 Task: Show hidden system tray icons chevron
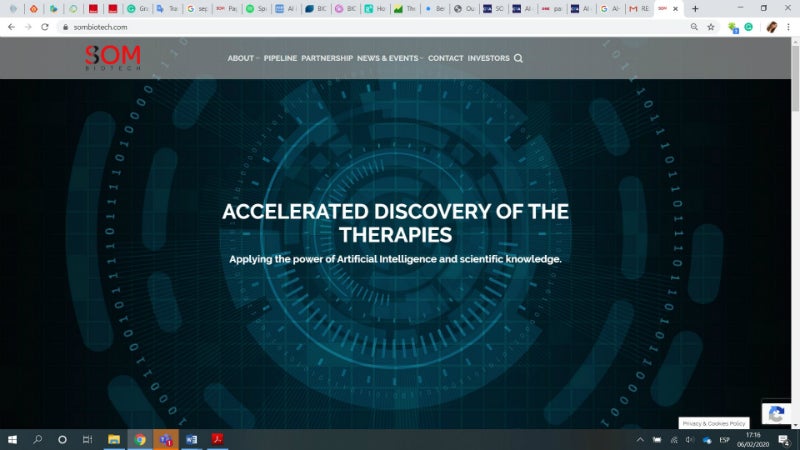point(640,439)
